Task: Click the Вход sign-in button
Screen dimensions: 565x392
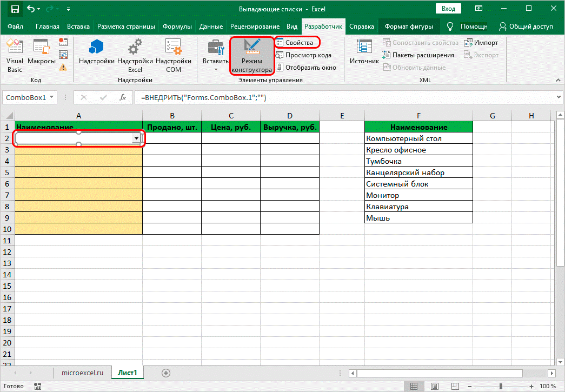Action: click(448, 9)
